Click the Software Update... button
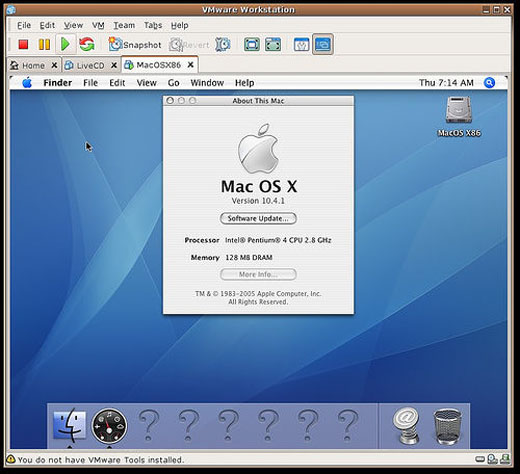 click(x=258, y=218)
